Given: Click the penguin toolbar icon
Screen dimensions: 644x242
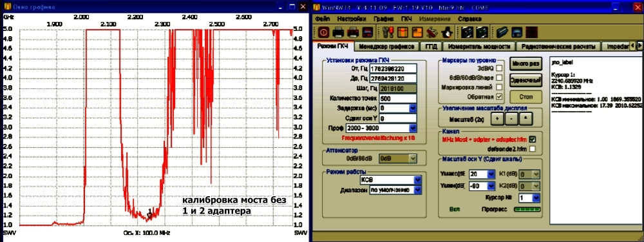Looking at the screenshot, I should 447,32.
